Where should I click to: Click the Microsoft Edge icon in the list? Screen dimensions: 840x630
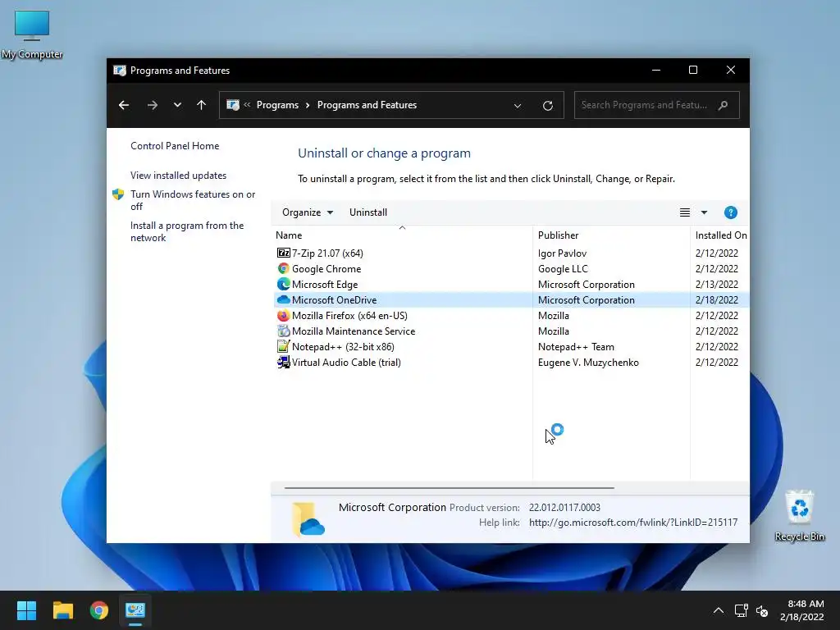click(283, 284)
